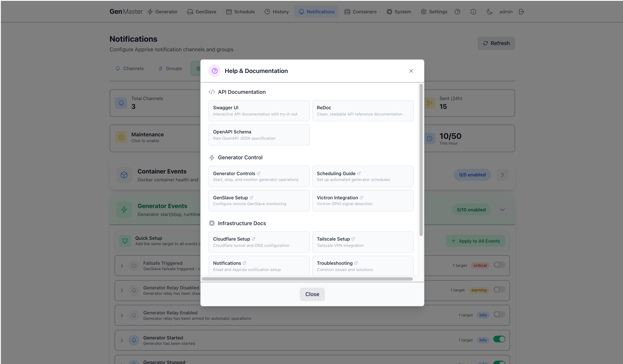The width and height of the screenshot is (623, 364).
Task: Click the warning severity badge
Action: [479, 290]
